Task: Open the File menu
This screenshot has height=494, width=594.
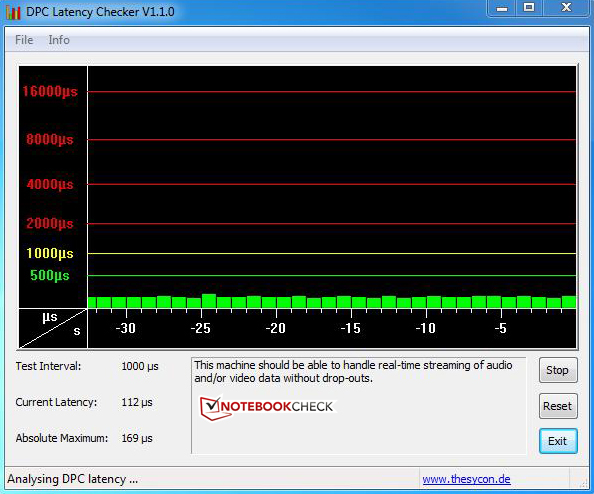Action: pyautogui.click(x=24, y=40)
